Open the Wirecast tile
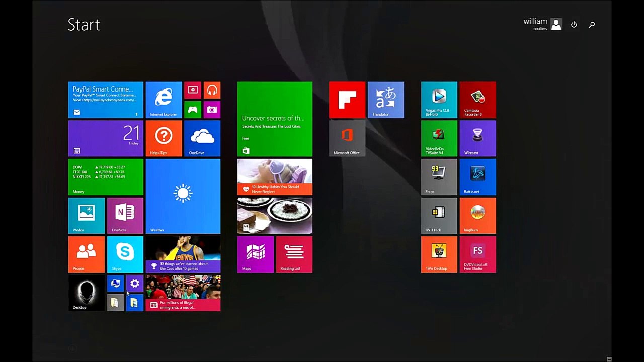Image resolution: width=644 pixels, height=362 pixels. click(478, 139)
